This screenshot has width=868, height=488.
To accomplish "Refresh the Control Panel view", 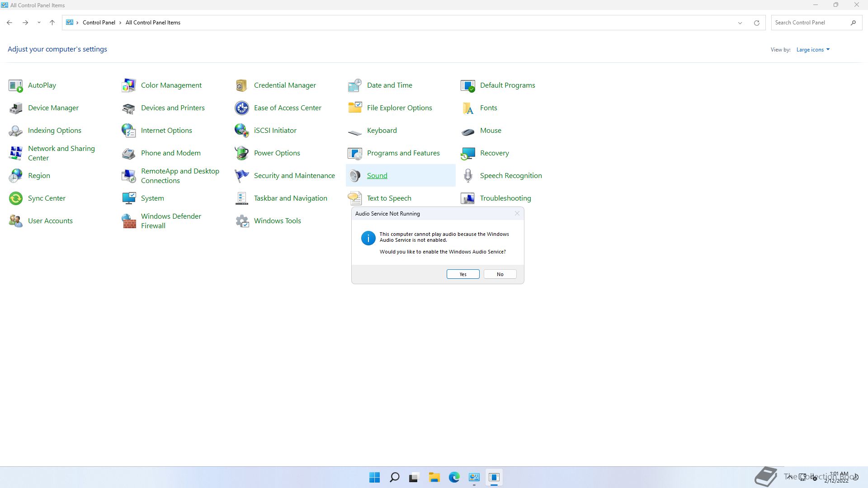I will [x=756, y=23].
